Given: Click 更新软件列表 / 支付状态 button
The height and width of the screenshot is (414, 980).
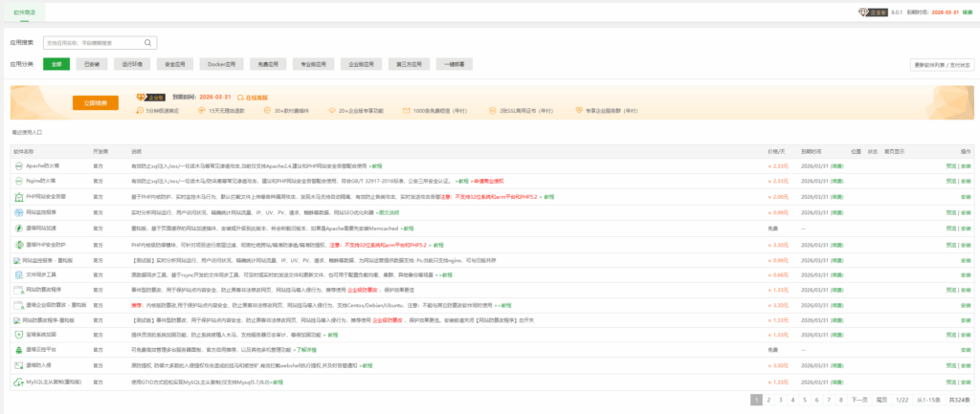Looking at the screenshot, I should pos(941,65).
